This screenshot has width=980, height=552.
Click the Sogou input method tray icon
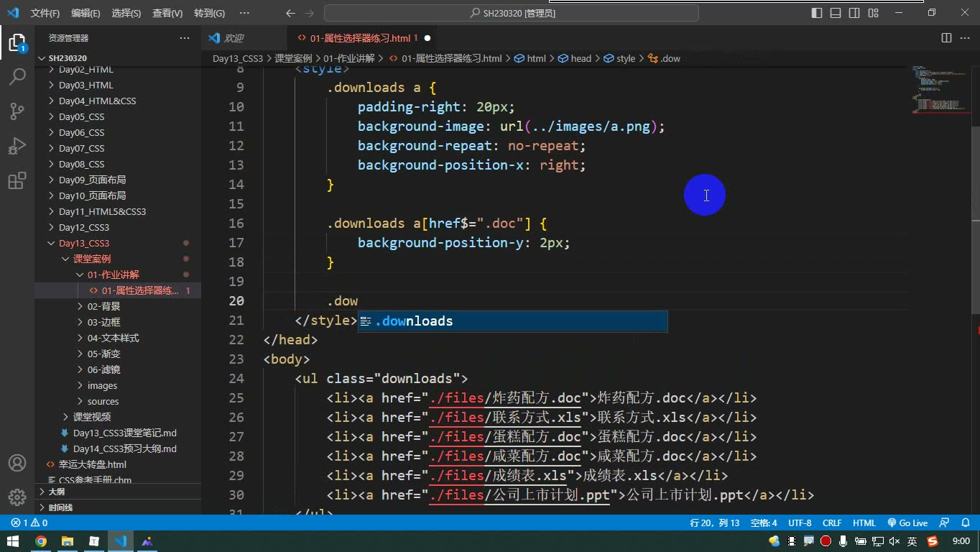(x=933, y=541)
